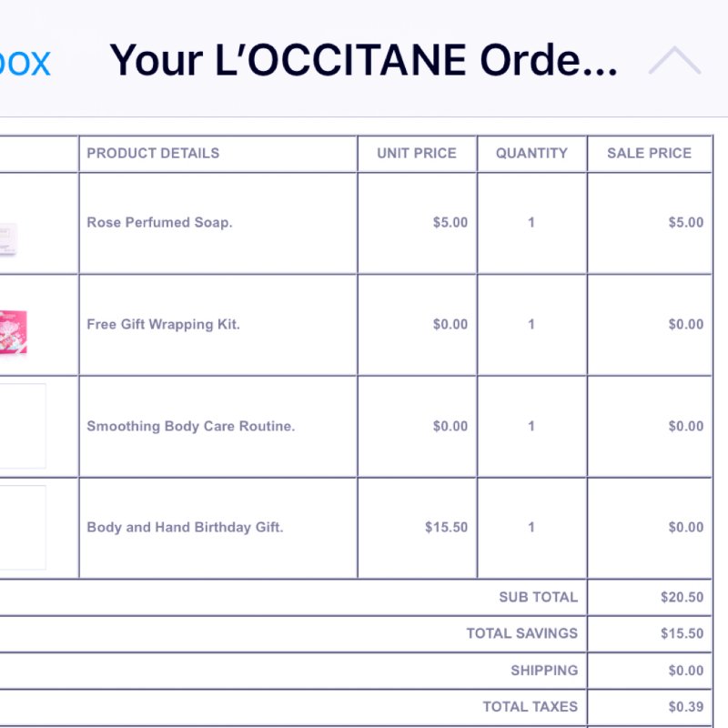The width and height of the screenshot is (728, 728).
Task: Tap the Body and Hand Birthday Gift image placeholder
Action: pyautogui.click(x=22, y=528)
